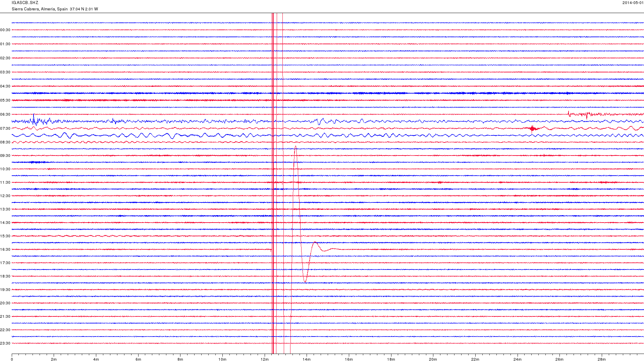Click the 11:30 time label
This screenshot has height=362, width=644.
click(x=5, y=183)
